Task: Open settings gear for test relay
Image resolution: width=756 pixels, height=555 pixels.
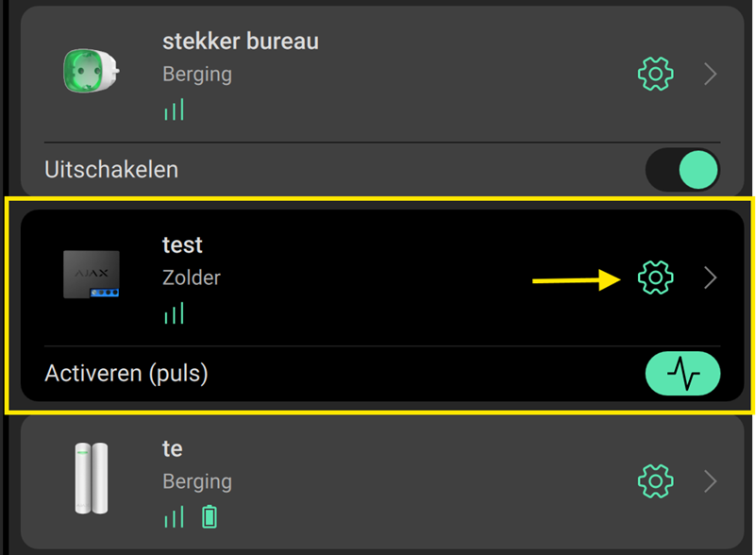Action: [655, 277]
